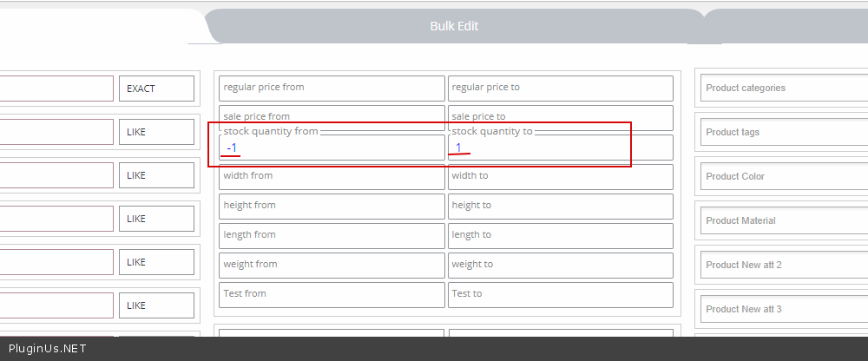The image size is (868, 361).
Task: Click the length from field
Action: coord(332,235)
